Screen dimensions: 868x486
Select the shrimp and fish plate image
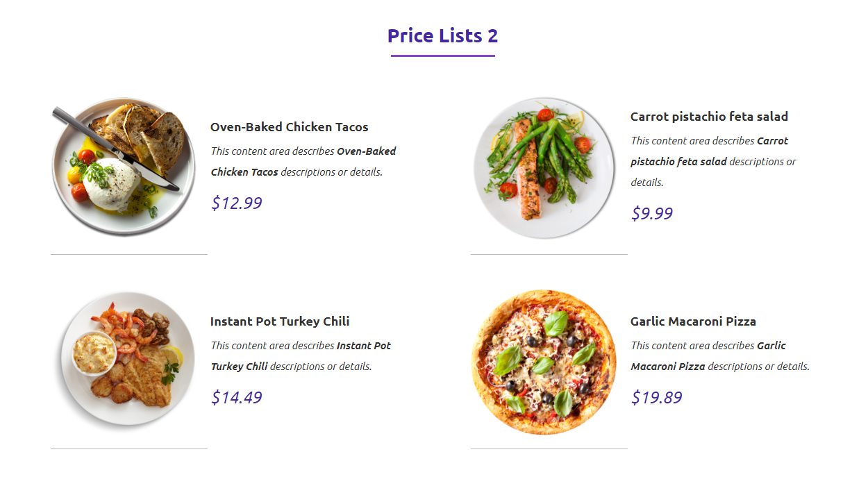tap(123, 359)
